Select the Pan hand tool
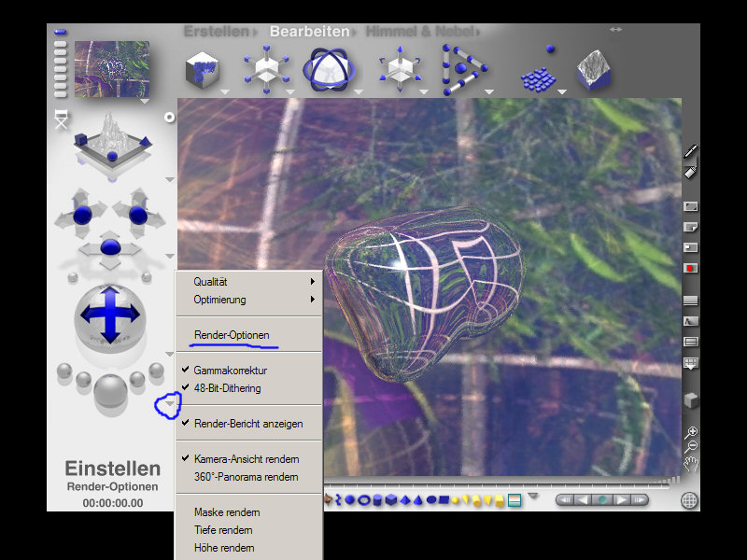 691,463
